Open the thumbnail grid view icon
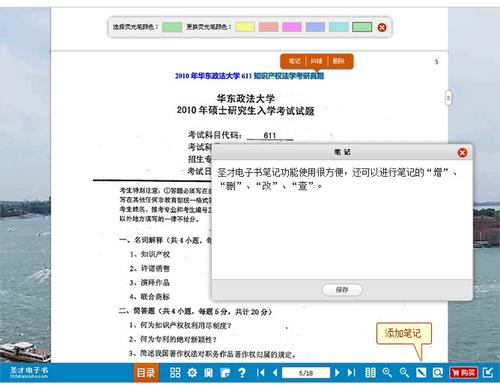500x390 pixels. (175, 372)
